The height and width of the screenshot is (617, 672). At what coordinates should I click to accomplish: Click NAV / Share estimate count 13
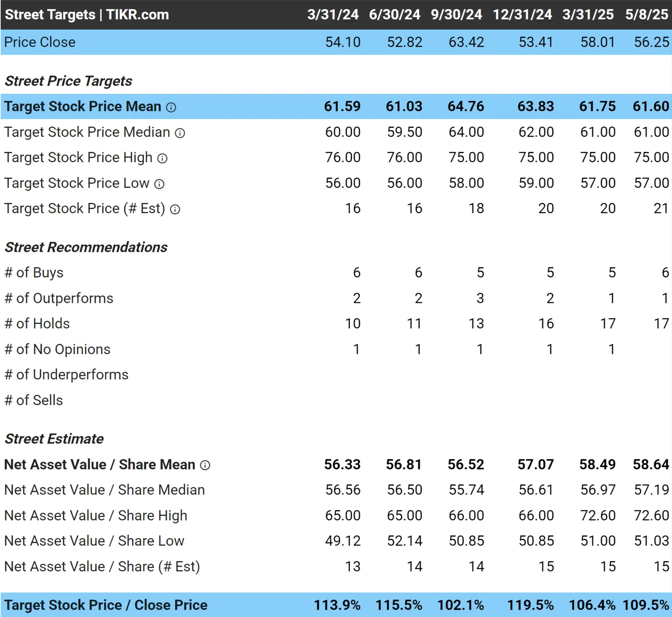point(353,567)
